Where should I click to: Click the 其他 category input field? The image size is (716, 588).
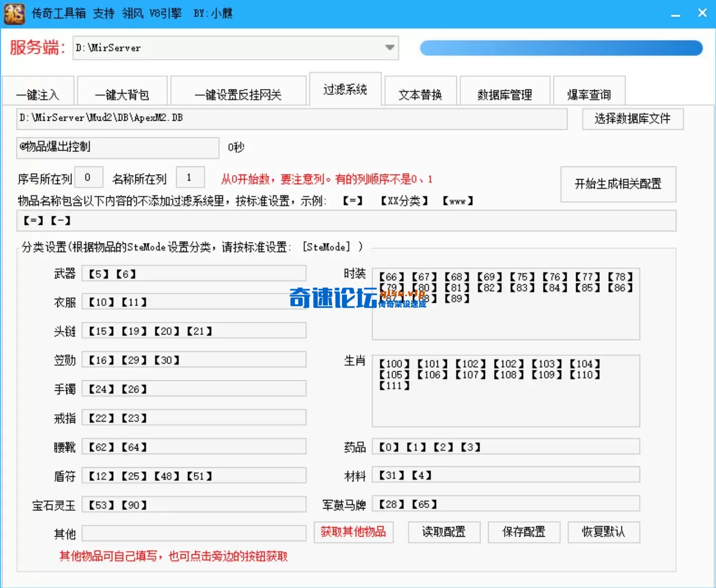(x=194, y=533)
